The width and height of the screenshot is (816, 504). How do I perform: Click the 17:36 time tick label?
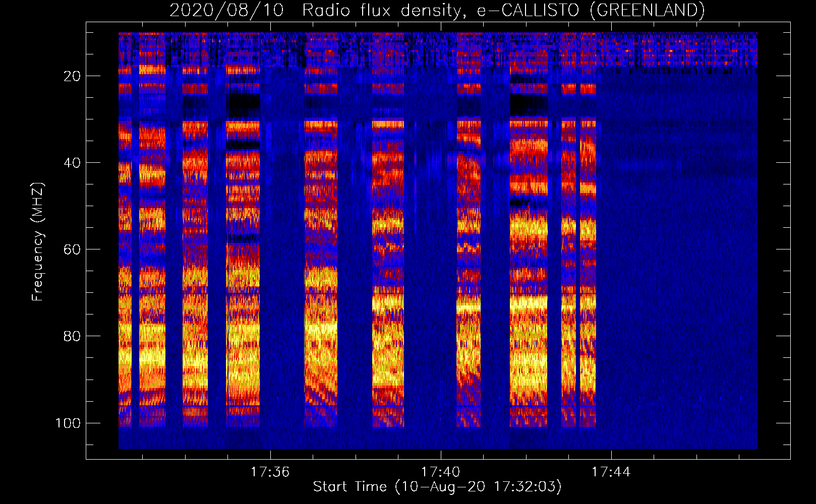click(270, 472)
